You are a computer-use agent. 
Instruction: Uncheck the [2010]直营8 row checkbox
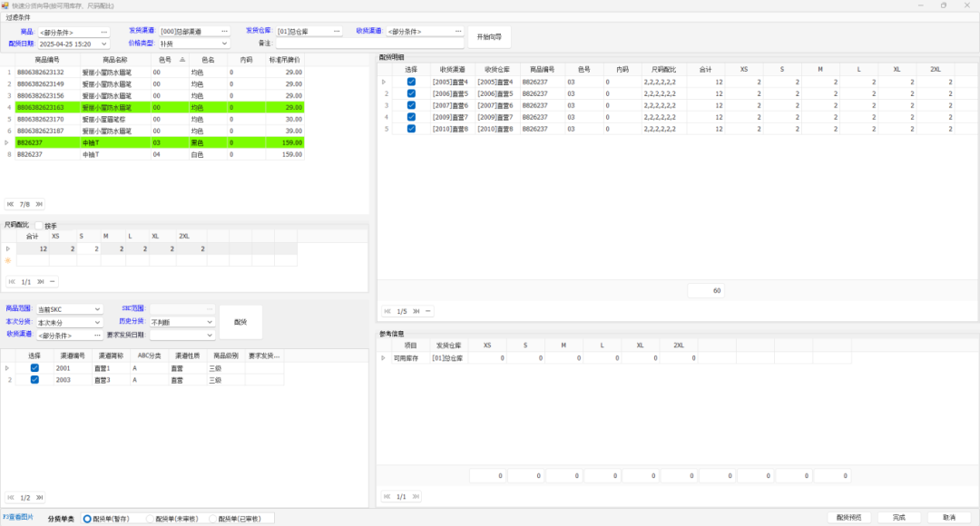click(x=411, y=129)
